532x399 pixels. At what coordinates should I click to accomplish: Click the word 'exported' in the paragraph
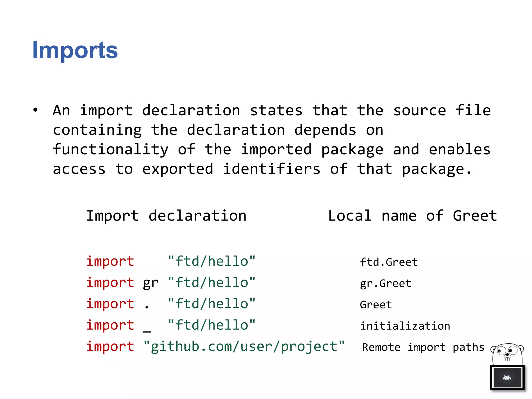click(178, 169)
